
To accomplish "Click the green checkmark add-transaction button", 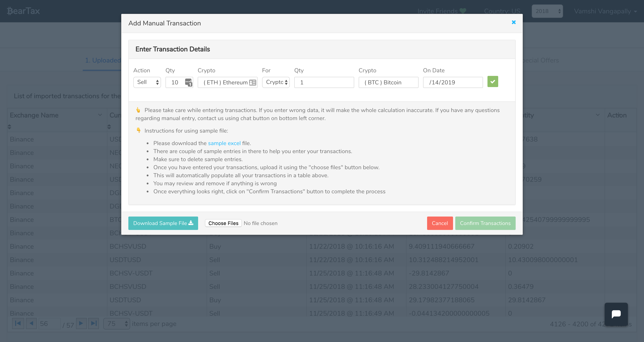I will [x=492, y=82].
